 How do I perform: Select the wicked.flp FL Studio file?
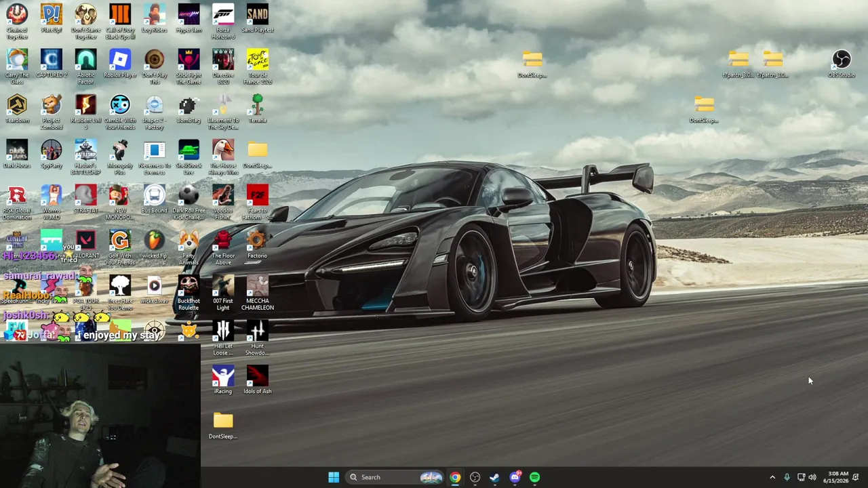point(154,244)
